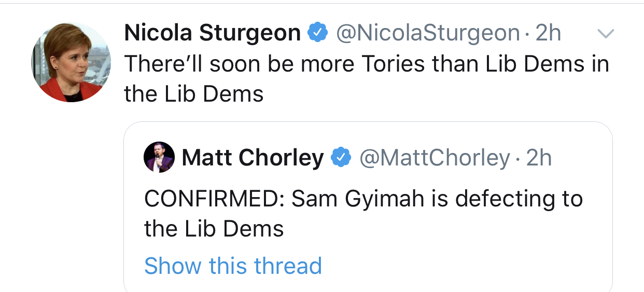Click "is defecting to" in quoted tweet

[507, 199]
